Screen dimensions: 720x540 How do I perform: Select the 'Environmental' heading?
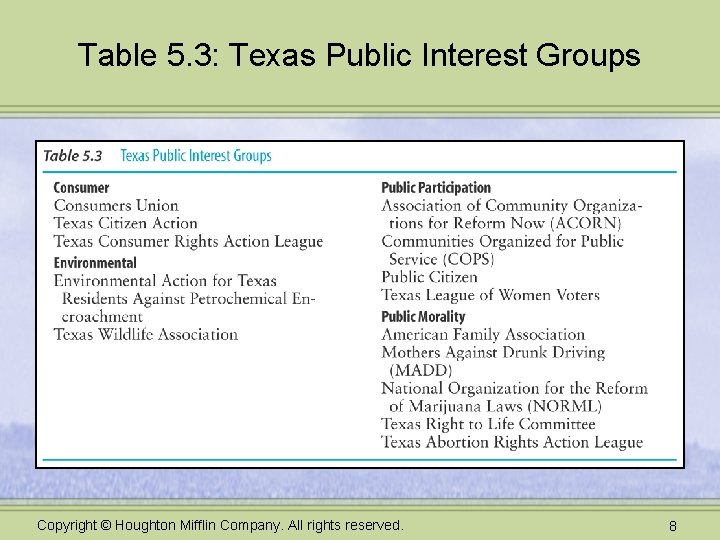[95, 263]
